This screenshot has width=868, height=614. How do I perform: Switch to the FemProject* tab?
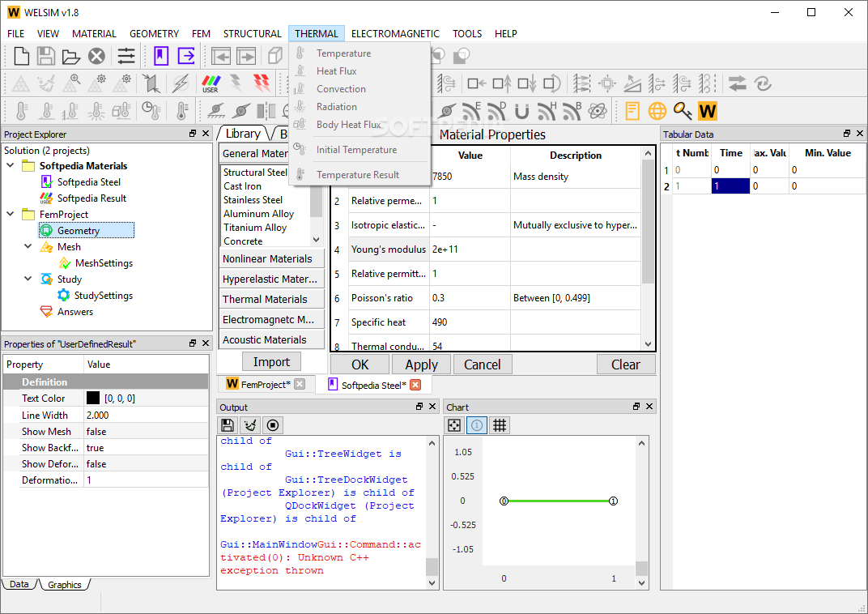click(265, 384)
